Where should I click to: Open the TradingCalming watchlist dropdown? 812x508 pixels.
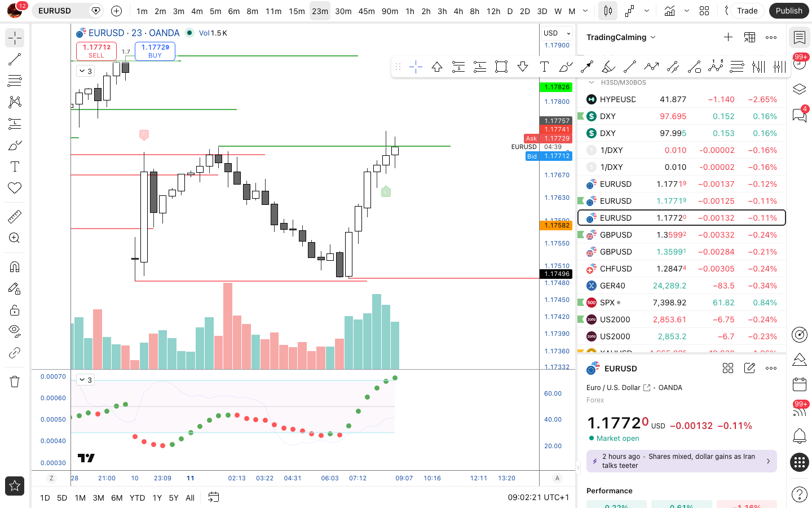621,37
